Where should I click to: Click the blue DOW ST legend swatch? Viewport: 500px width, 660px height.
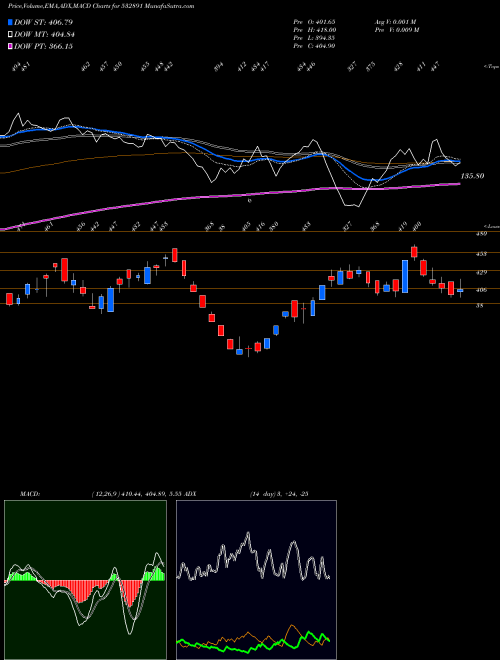pos(10,22)
